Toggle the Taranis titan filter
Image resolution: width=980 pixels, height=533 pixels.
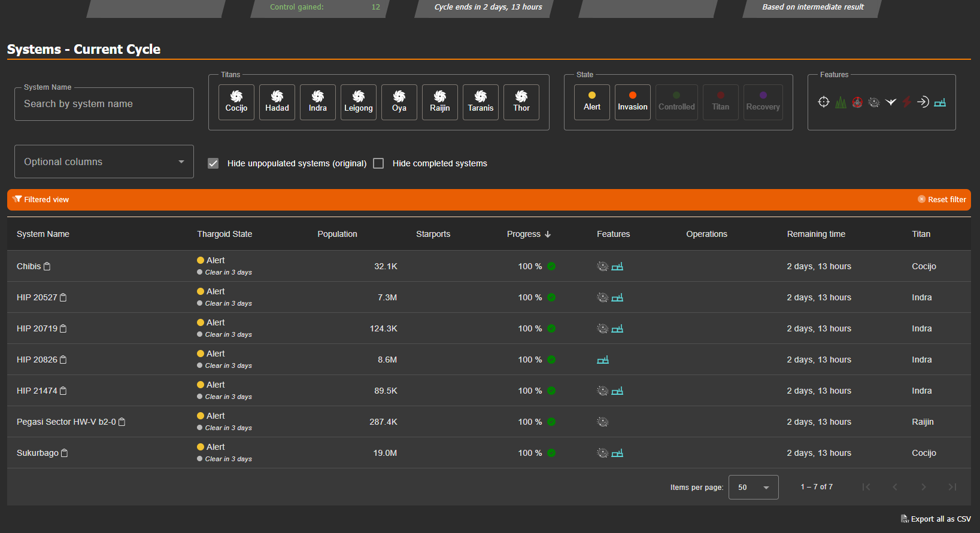pos(481,102)
